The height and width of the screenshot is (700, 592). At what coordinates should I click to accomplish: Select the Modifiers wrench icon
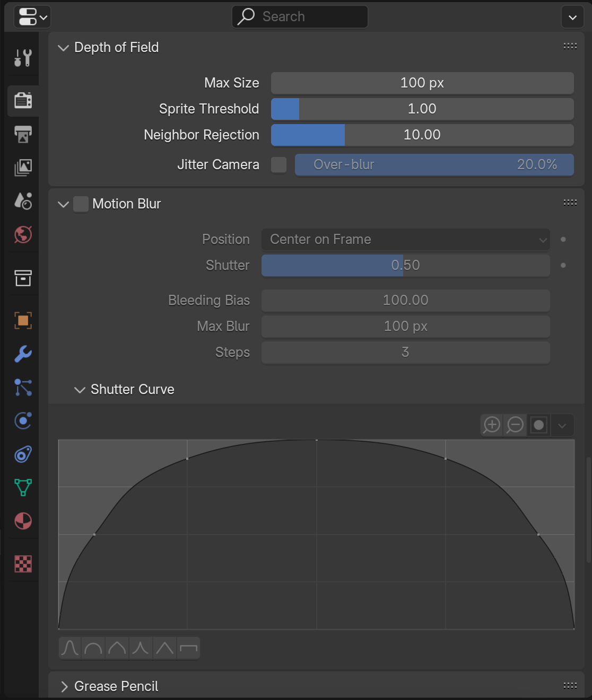coord(23,354)
